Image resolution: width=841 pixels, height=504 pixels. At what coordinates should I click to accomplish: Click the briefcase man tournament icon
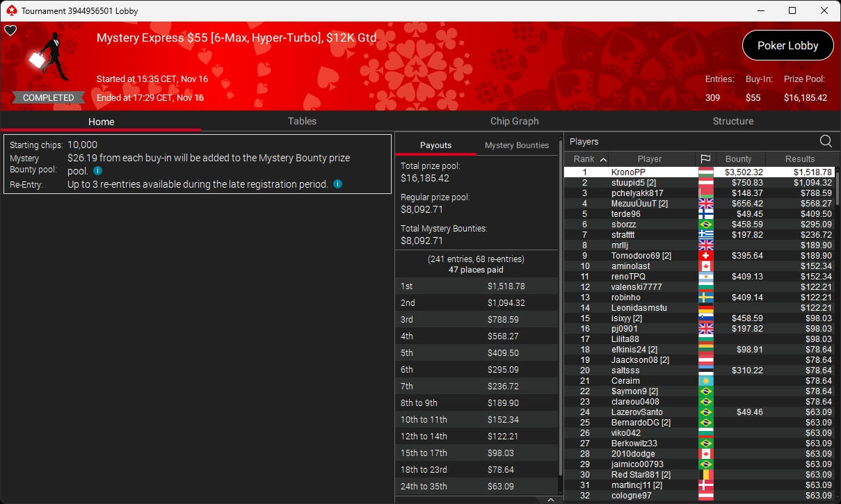coord(50,58)
